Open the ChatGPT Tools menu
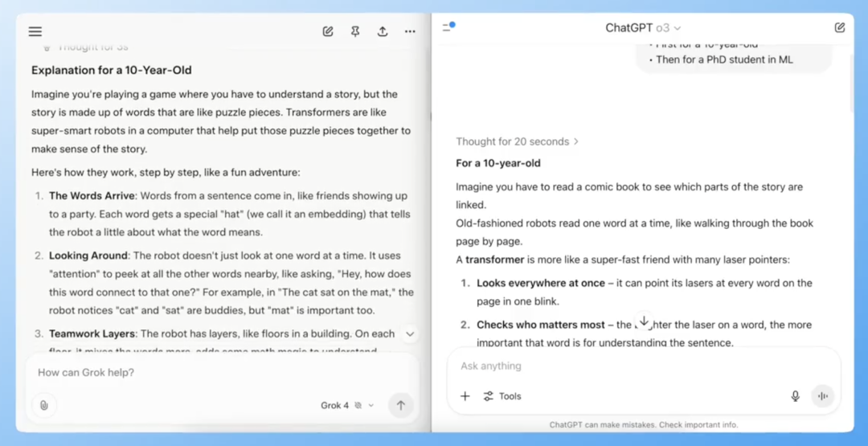The image size is (868, 446). tap(502, 396)
